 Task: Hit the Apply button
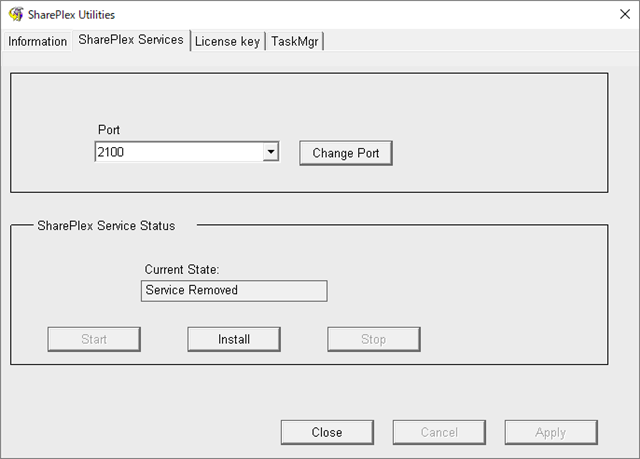[551, 432]
